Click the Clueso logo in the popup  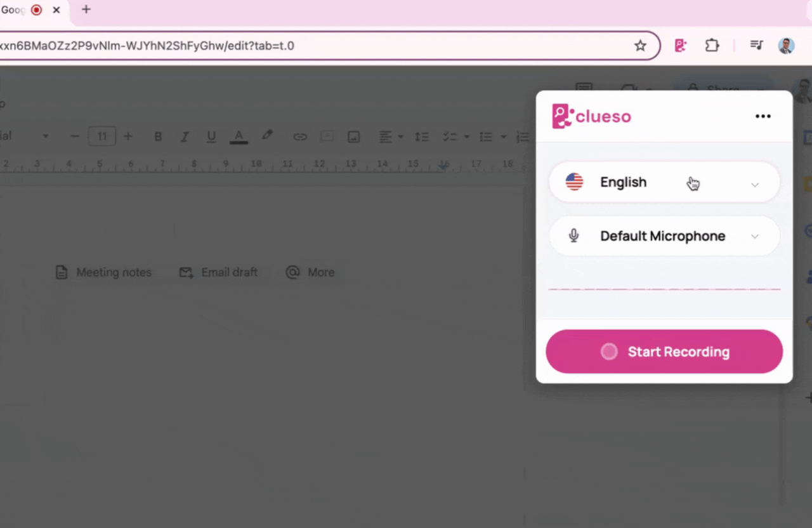(591, 116)
